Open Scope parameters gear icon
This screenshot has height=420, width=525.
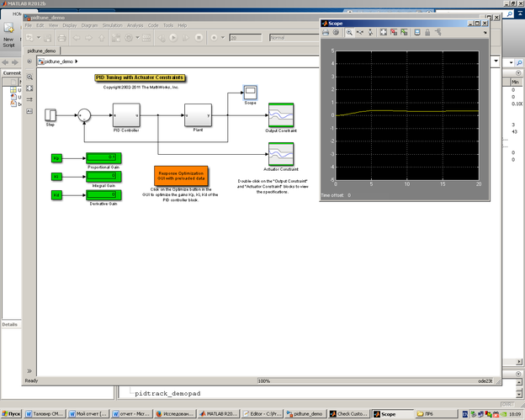[336, 32]
